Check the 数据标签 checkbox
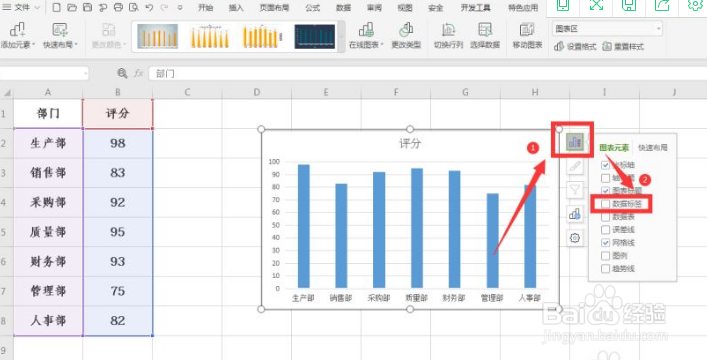Image resolution: width=707 pixels, height=360 pixels. (x=606, y=204)
